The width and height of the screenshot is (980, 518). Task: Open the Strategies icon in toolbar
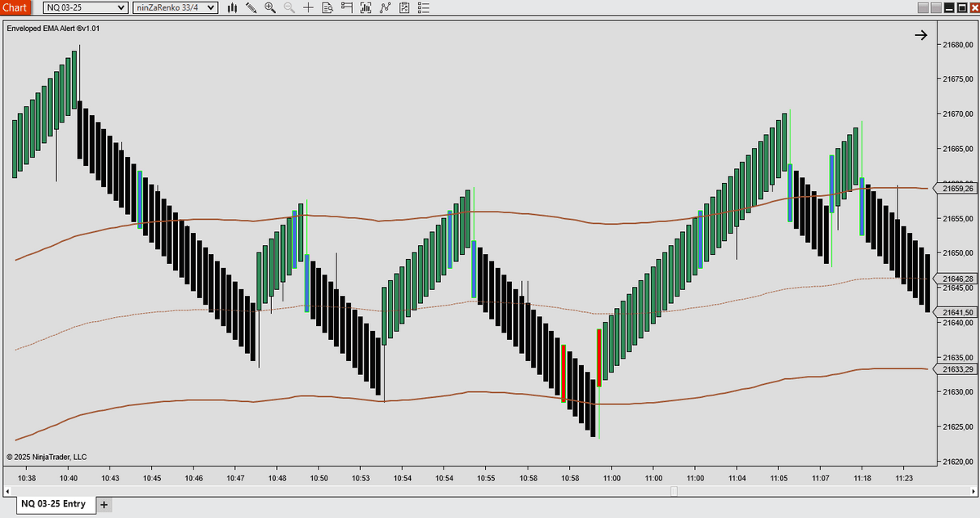point(403,7)
